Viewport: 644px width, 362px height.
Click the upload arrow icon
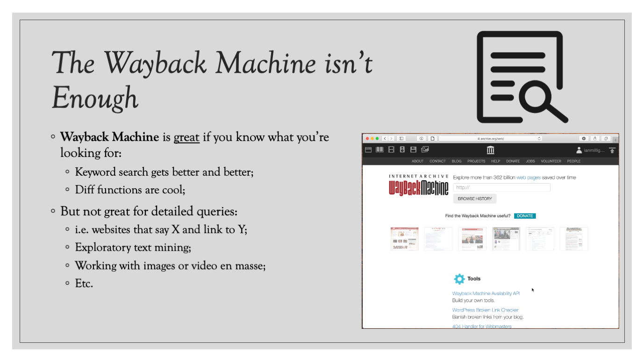612,150
